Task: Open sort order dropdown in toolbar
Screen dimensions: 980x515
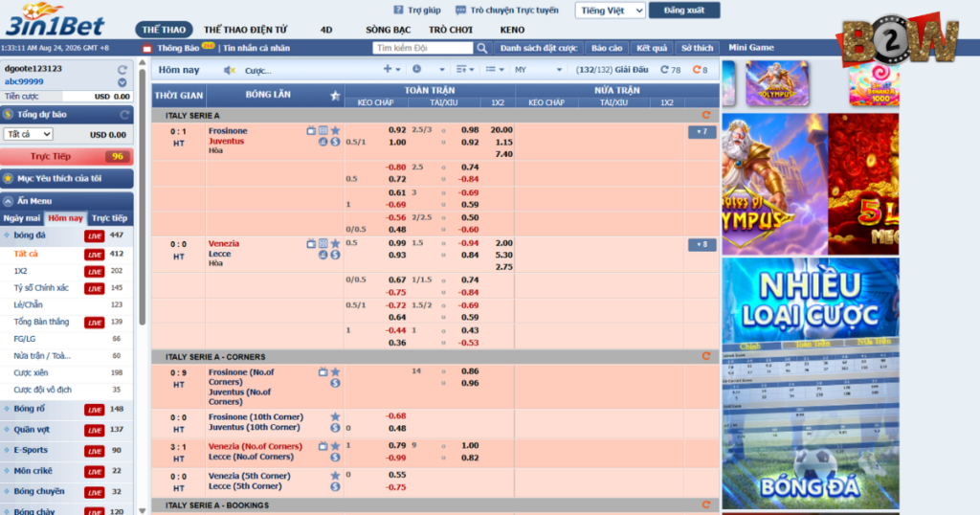Action: (x=465, y=69)
